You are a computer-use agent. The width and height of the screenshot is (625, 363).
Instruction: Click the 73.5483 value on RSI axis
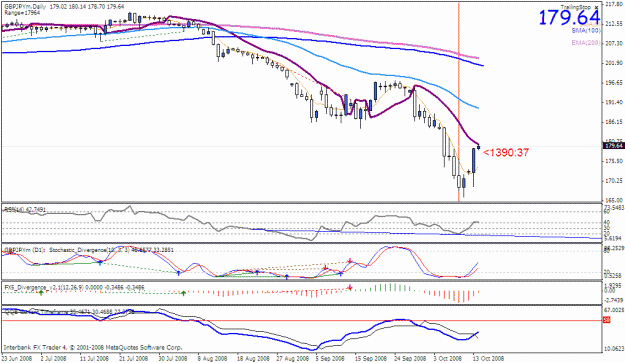[x=614, y=208]
